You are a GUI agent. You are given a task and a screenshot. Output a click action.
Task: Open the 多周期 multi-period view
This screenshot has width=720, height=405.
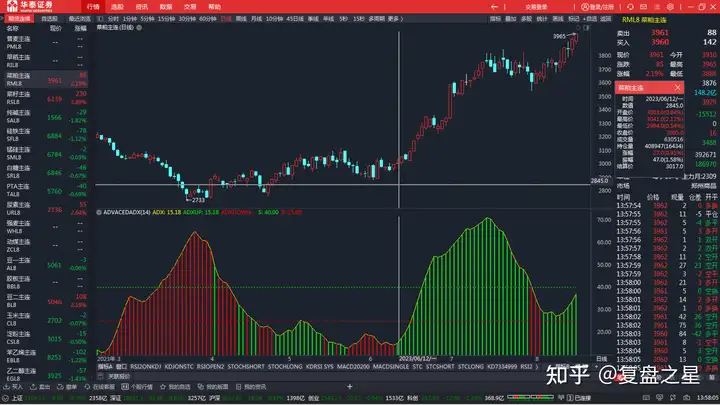(377, 19)
